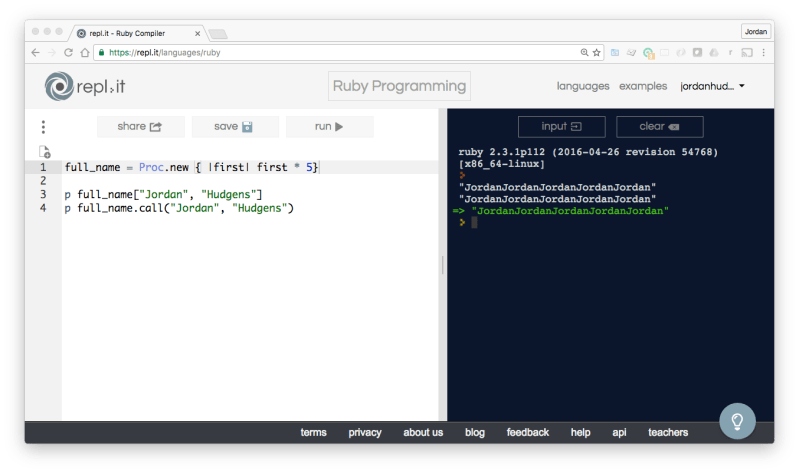The image size is (799, 473).
Task: Click the green lock security icon
Action: coord(101,52)
